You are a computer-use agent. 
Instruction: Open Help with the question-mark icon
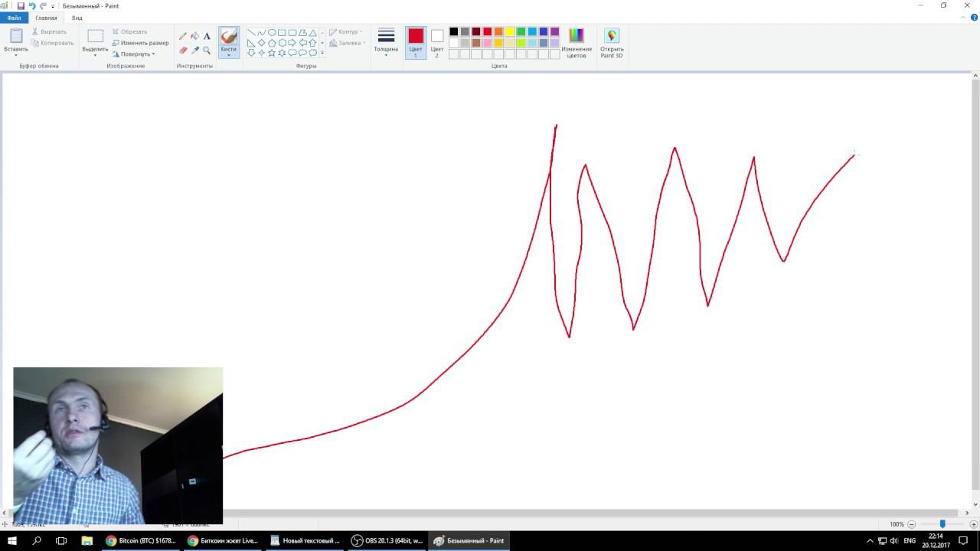coord(974,18)
